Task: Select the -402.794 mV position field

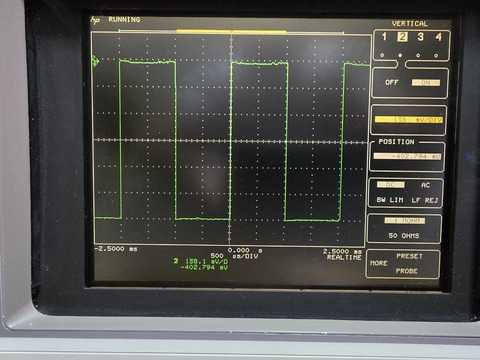Action: point(407,156)
